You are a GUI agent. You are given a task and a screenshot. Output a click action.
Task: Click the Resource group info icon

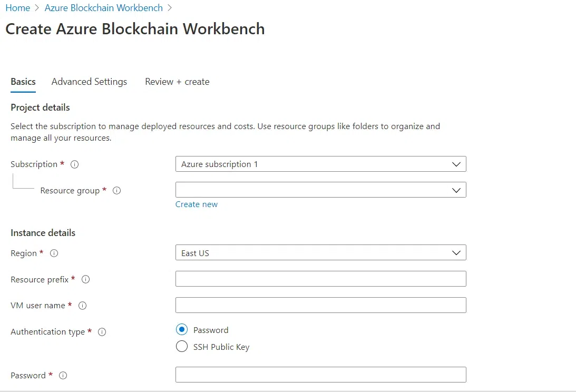click(x=117, y=190)
